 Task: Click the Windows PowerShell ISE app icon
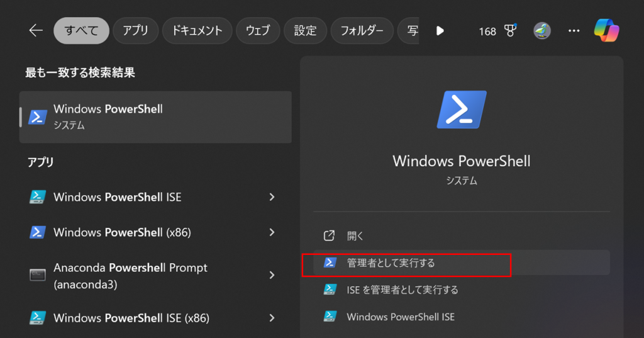(38, 197)
